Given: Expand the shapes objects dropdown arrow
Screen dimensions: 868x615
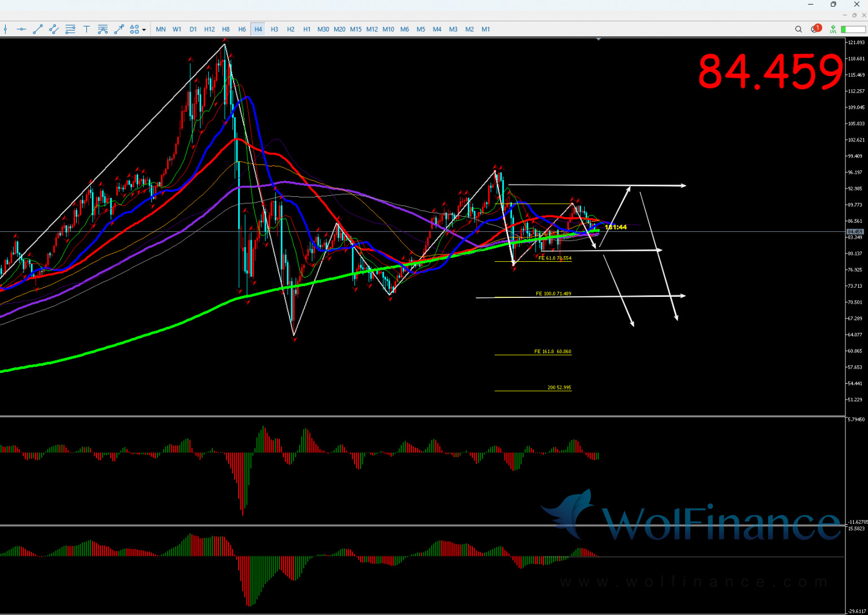Looking at the screenshot, I should 144,30.
